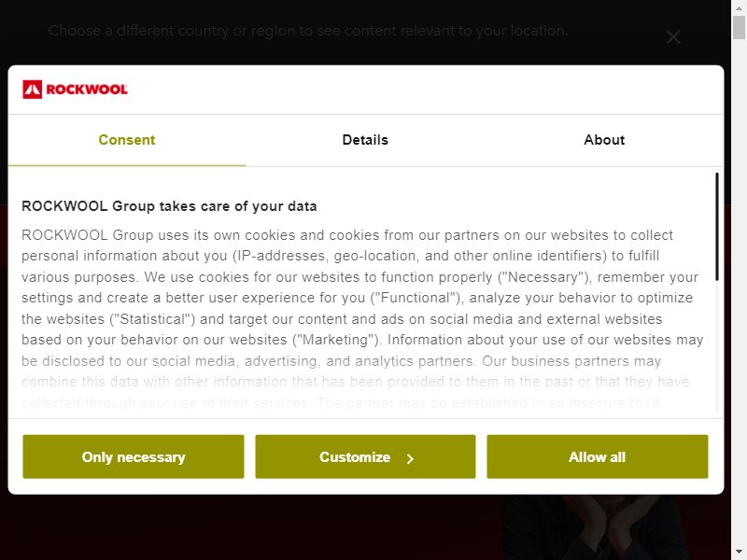This screenshot has height=560, width=747.
Task: Open the About tab
Action: [x=604, y=140]
